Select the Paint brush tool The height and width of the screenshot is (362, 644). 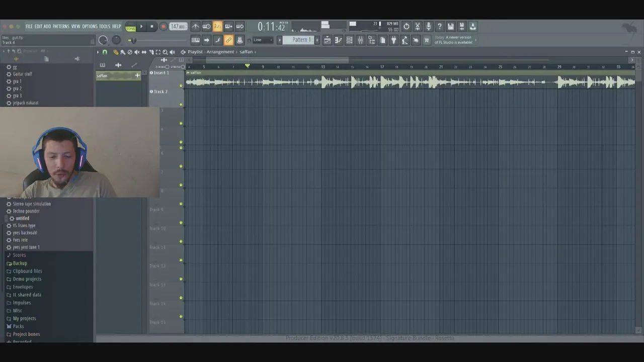point(123,52)
